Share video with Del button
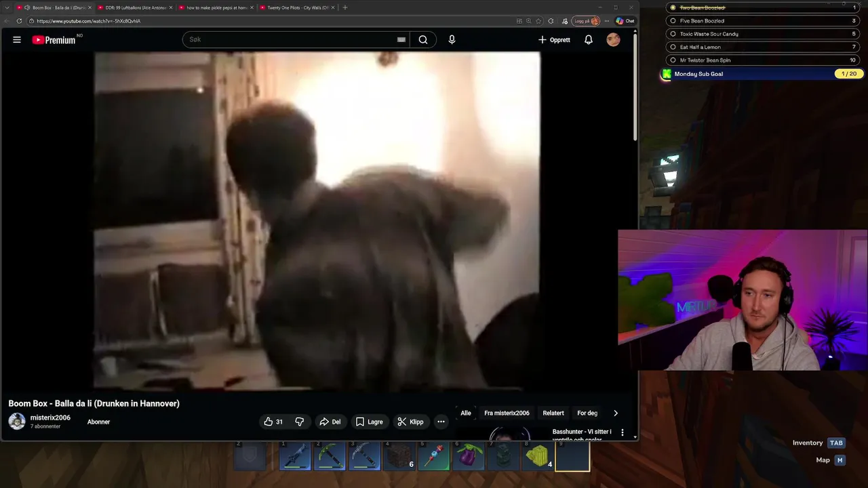This screenshot has height=488, width=868. (330, 422)
